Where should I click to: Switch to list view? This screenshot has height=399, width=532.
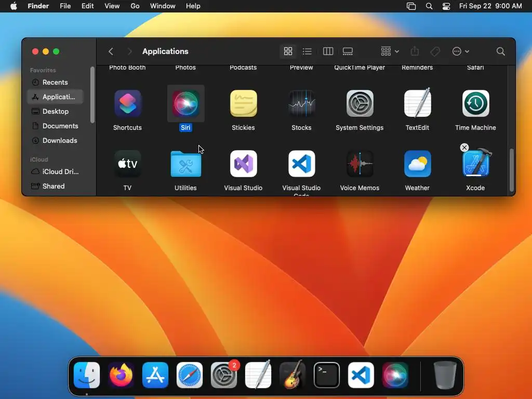click(x=308, y=51)
